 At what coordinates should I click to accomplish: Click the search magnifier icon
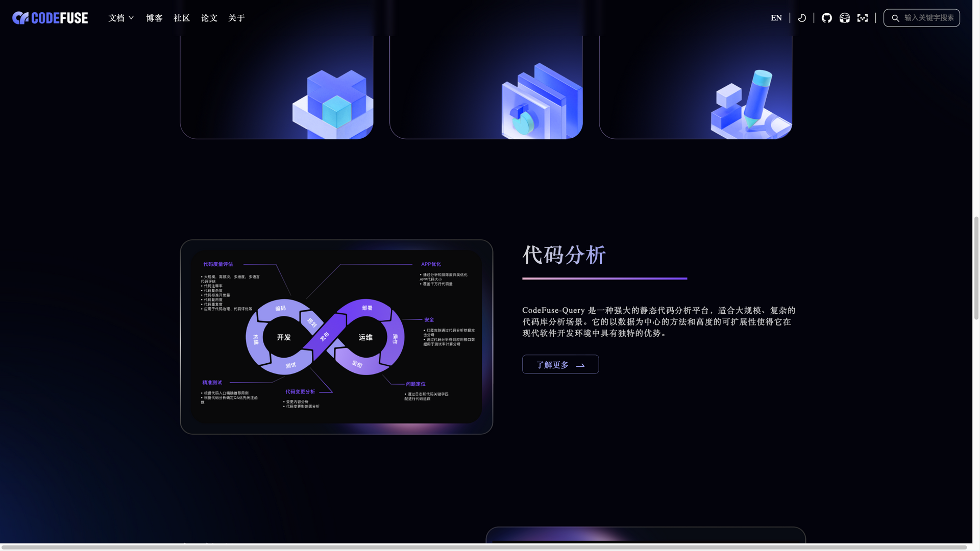tap(895, 18)
